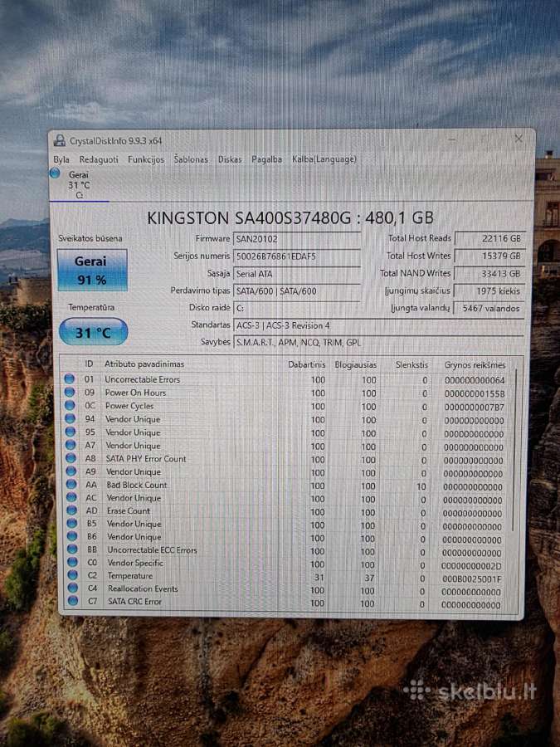
Task: Click the status icon for Power Cycles row
Action: pos(70,406)
